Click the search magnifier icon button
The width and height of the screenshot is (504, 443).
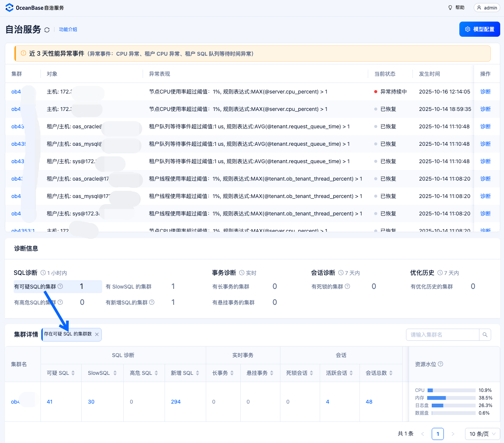coord(485,335)
